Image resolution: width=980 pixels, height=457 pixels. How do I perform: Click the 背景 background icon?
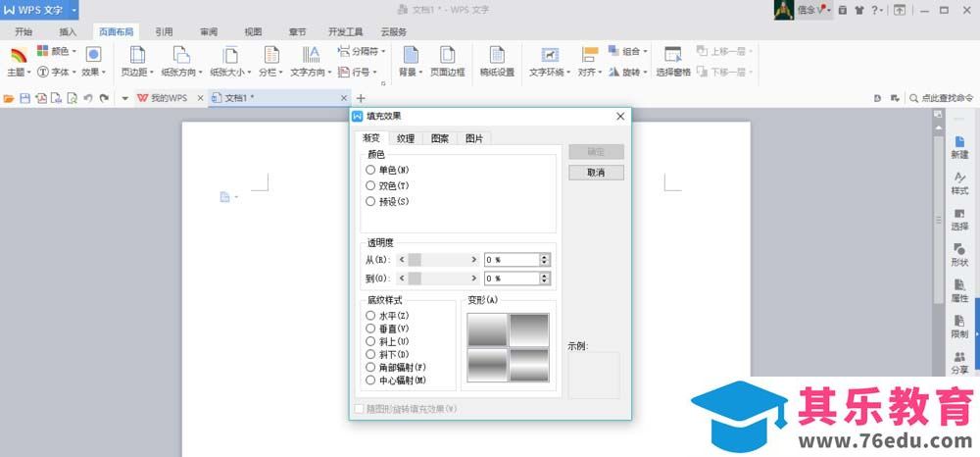coord(411,55)
